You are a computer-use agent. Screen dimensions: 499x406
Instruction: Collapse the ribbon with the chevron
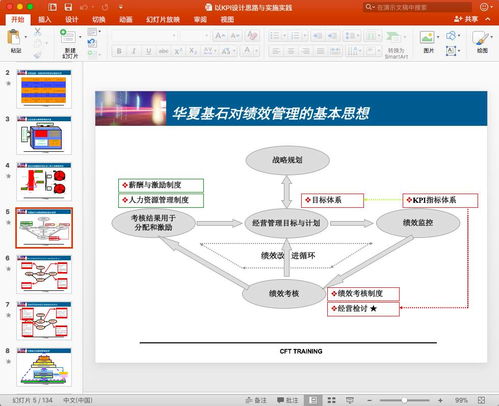coord(488,19)
